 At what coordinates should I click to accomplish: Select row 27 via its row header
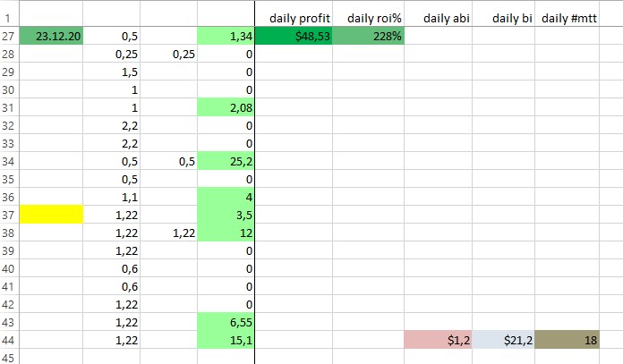pos(8,36)
